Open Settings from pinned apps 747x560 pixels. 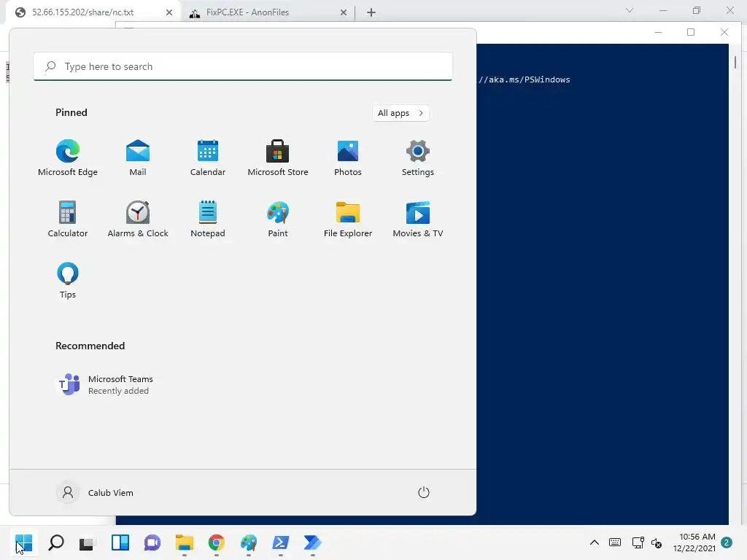418,158
